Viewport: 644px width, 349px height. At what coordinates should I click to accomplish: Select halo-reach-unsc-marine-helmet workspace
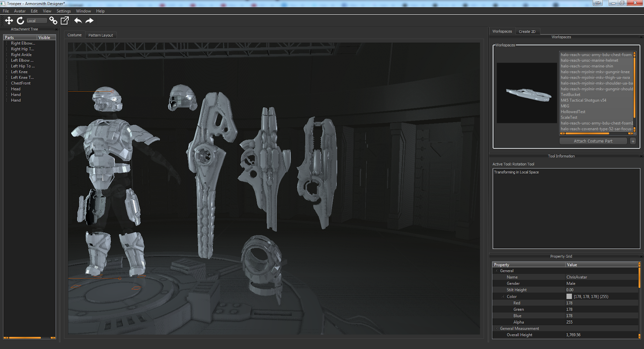(589, 60)
